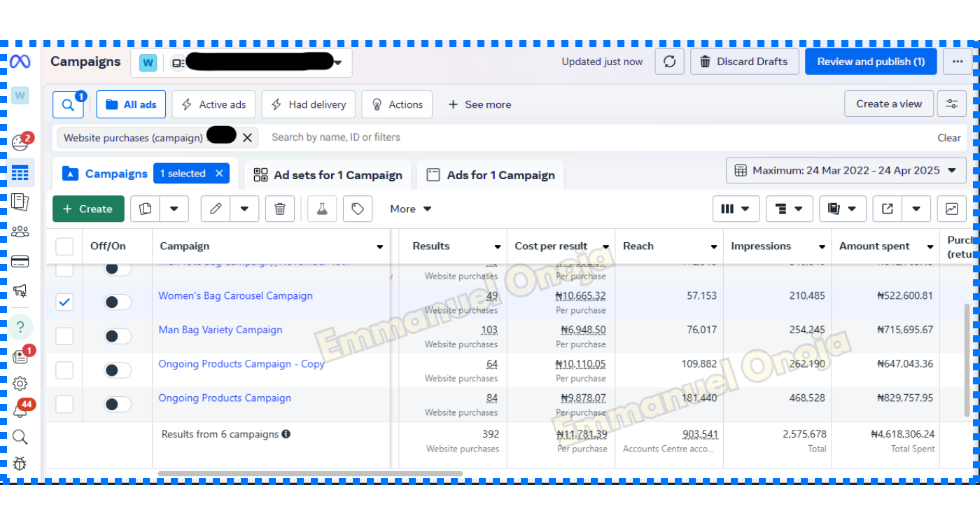Open Ongoing Products Campaign - Copy link

[241, 364]
